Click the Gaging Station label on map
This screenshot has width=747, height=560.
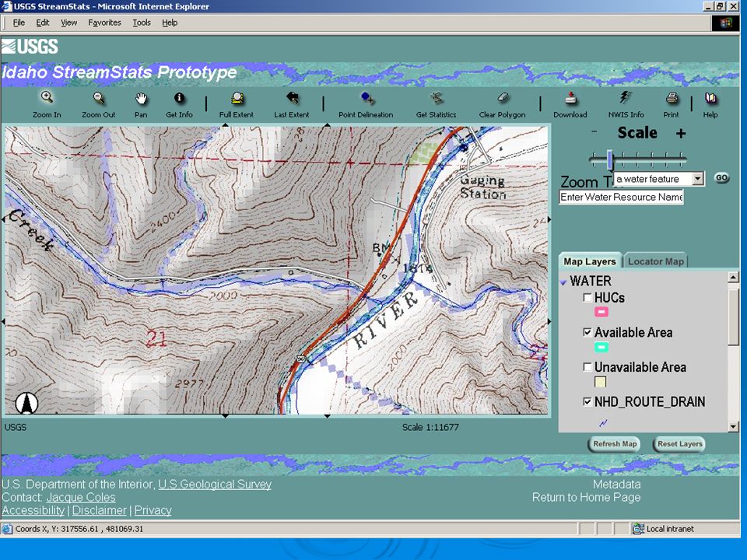pyautogui.click(x=482, y=187)
